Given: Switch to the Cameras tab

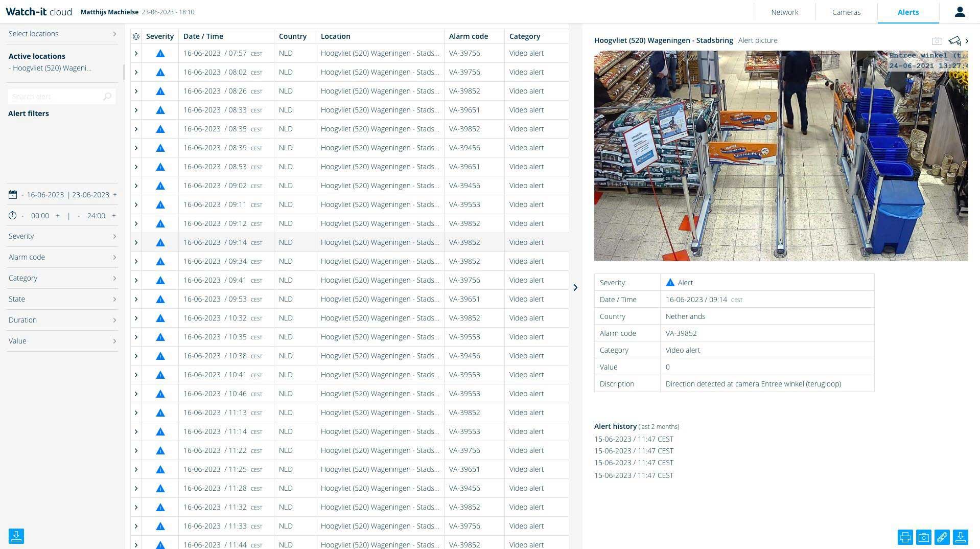Looking at the screenshot, I should click(846, 12).
